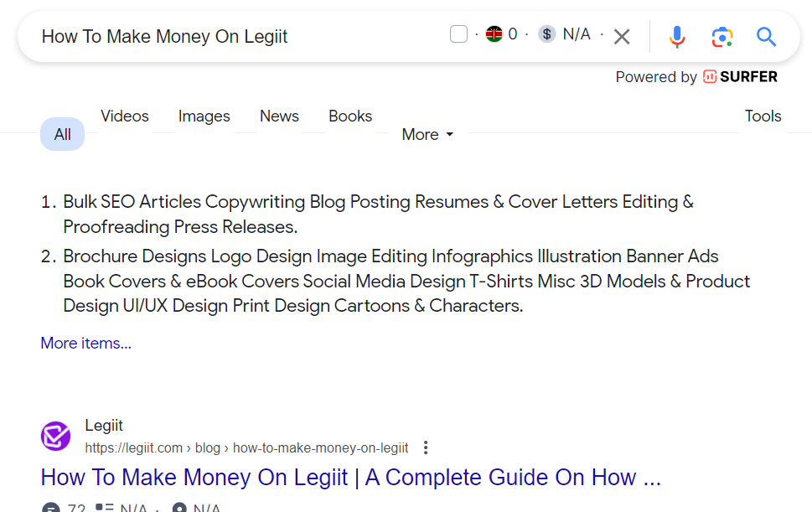Open the News results tab
The image size is (812, 512).
(279, 116)
